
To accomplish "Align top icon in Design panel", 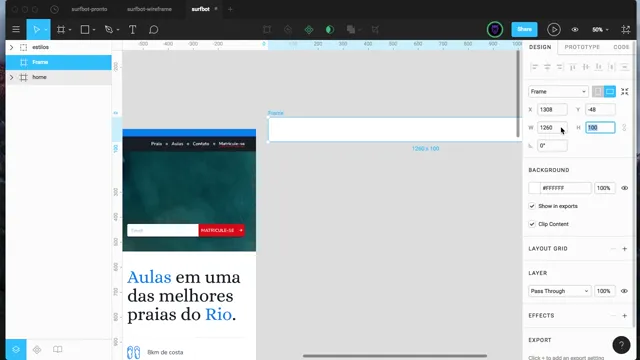I will 573,67.
